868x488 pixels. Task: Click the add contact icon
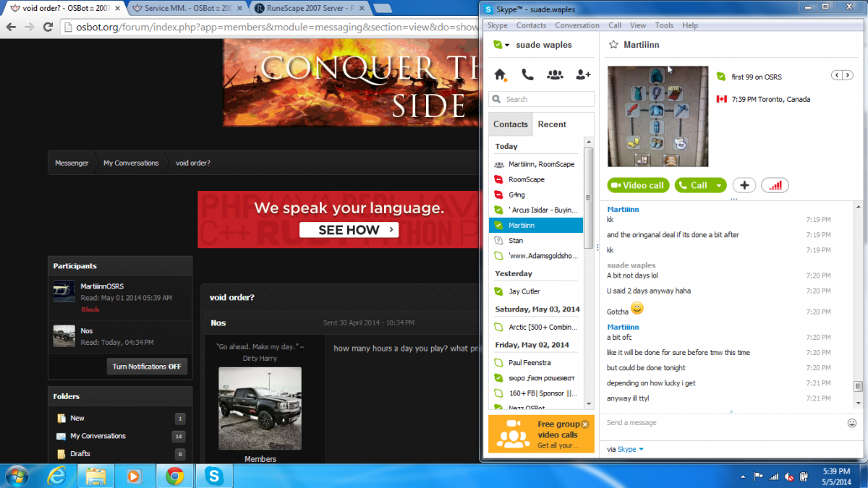click(583, 74)
